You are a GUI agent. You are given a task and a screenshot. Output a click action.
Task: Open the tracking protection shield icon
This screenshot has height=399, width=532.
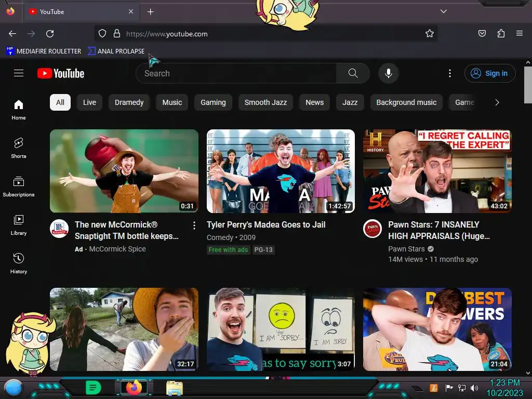click(102, 34)
